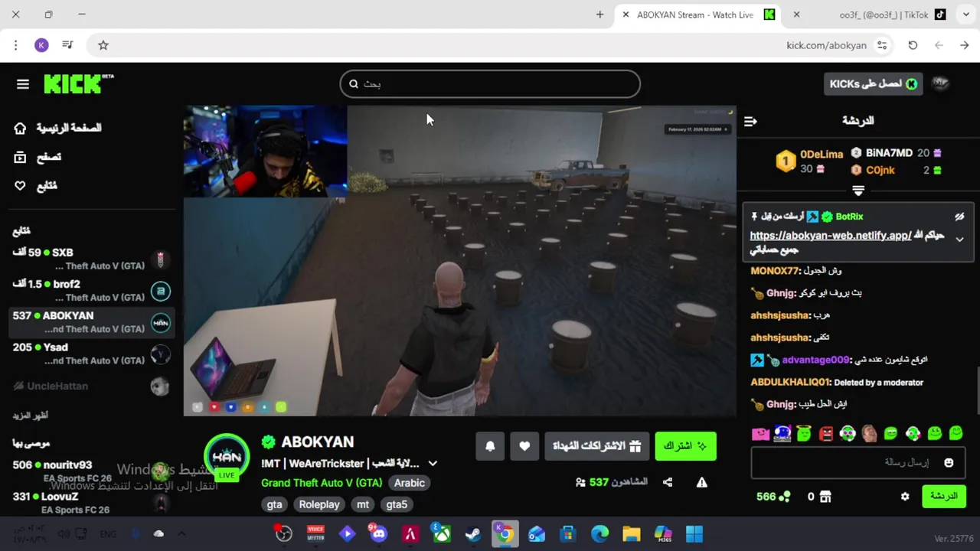Toggle follow with heart button
This screenshot has height=551, width=980.
point(524,446)
